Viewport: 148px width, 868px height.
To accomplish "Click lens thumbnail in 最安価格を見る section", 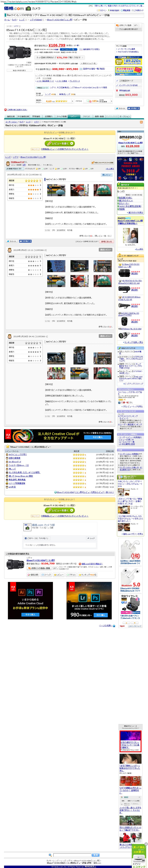I will (x=15, y=564).
